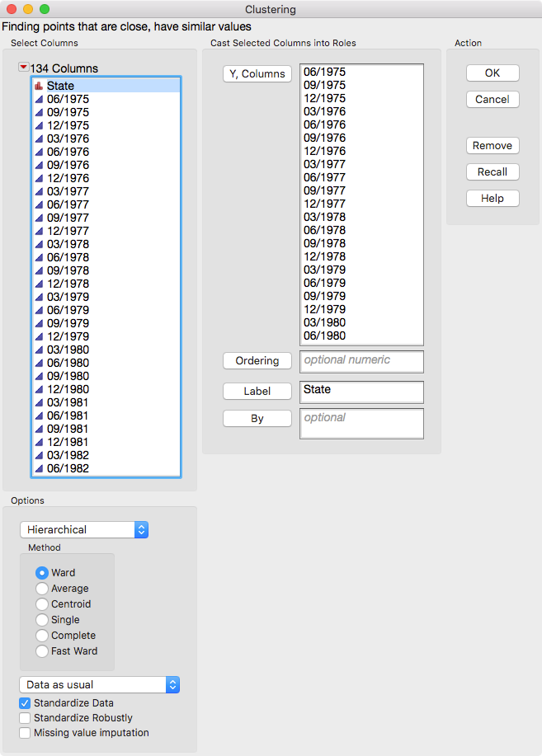This screenshot has width=542, height=756.
Task: Click the continuous icon beside 06/1982 column
Action: (x=39, y=468)
